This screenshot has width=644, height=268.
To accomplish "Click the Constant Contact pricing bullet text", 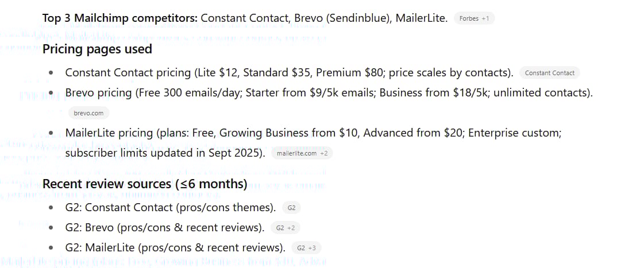I will (289, 73).
